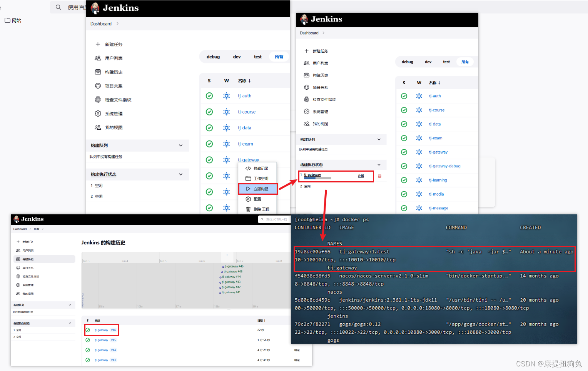Image resolution: width=588 pixels, height=371 pixels.
Task: Collapse the 构建执行状态 panel in the top-right Jenkins window
Action: click(379, 165)
